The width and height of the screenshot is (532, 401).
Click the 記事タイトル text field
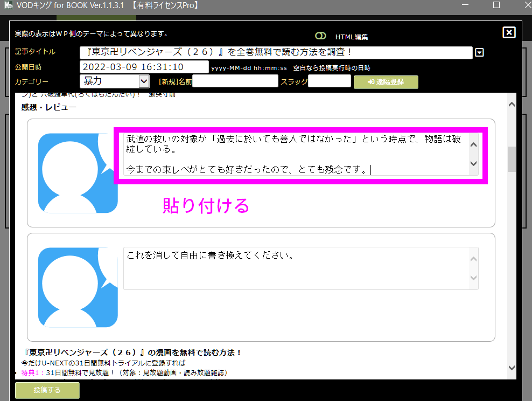(276, 53)
